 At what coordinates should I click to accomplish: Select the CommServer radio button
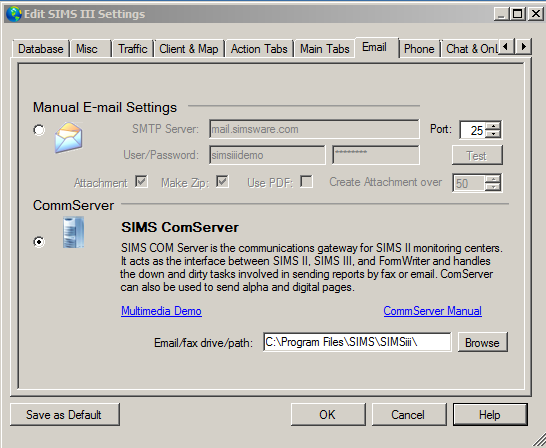(39, 241)
